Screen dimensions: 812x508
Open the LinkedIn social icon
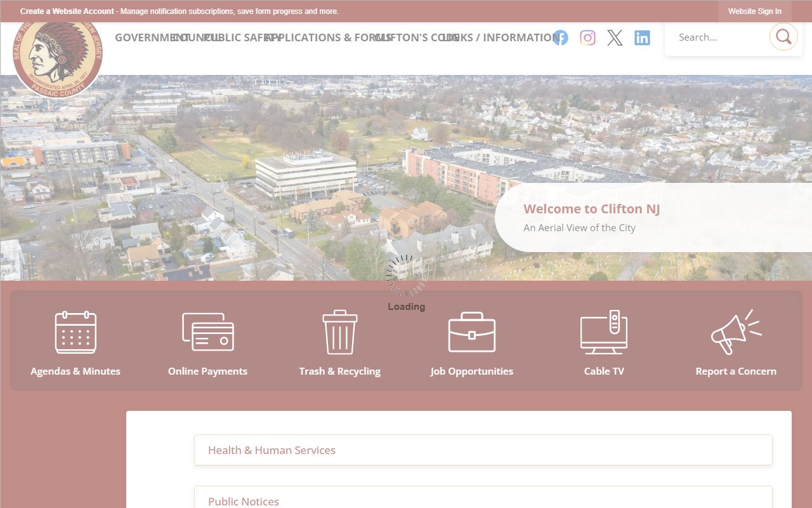coord(642,37)
